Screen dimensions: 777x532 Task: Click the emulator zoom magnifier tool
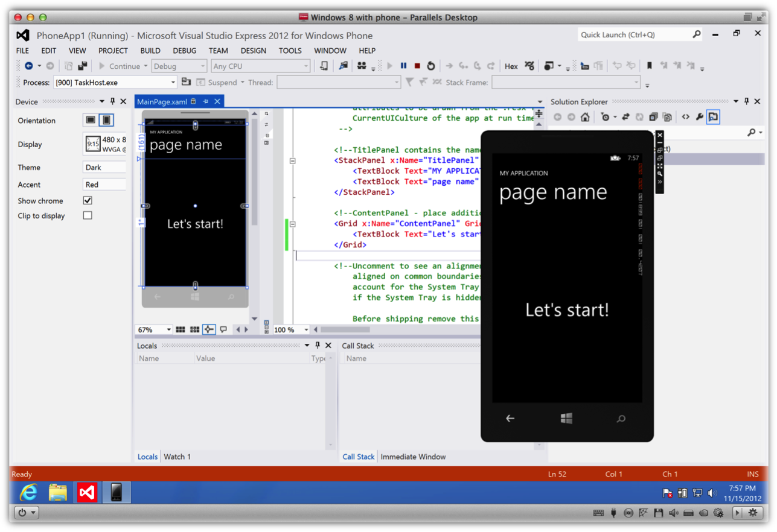[x=660, y=174]
